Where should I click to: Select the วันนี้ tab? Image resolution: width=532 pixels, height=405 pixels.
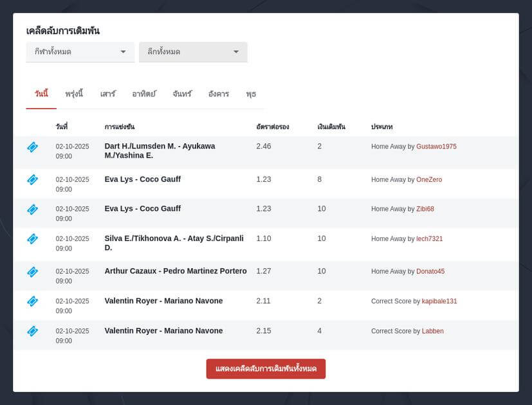click(x=41, y=94)
